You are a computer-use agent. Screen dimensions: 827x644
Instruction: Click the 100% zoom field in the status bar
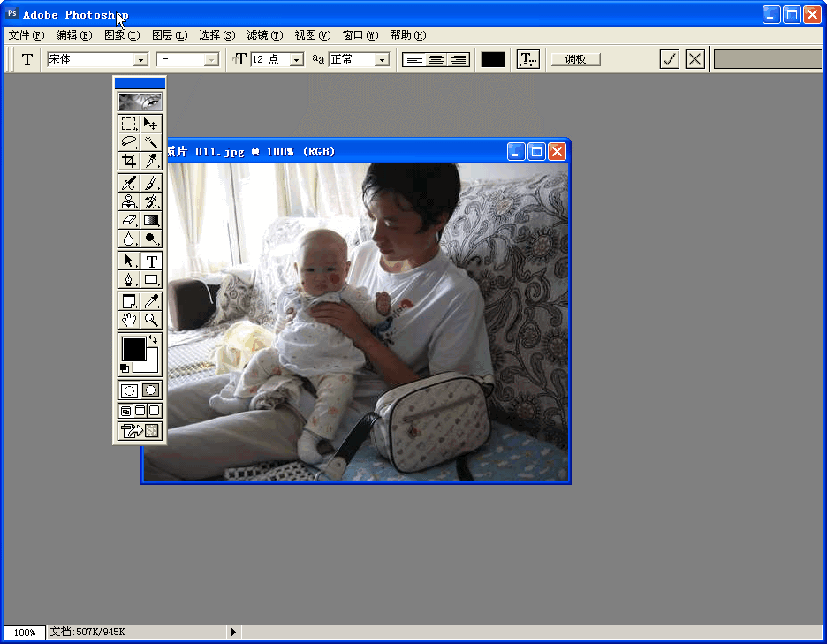tap(24, 632)
